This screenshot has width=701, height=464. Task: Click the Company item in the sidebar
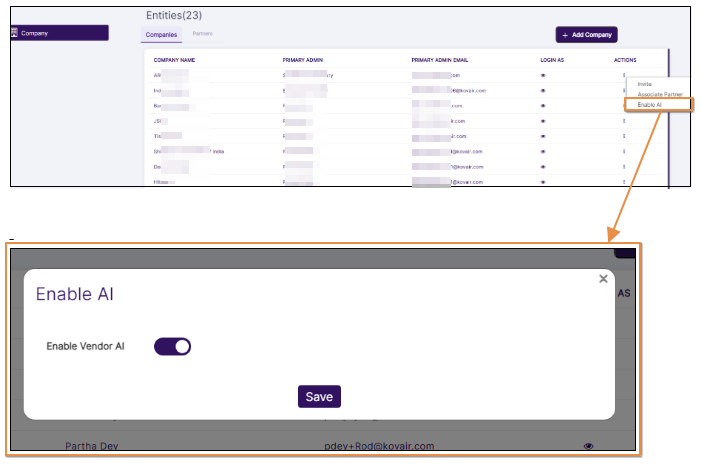(x=59, y=33)
